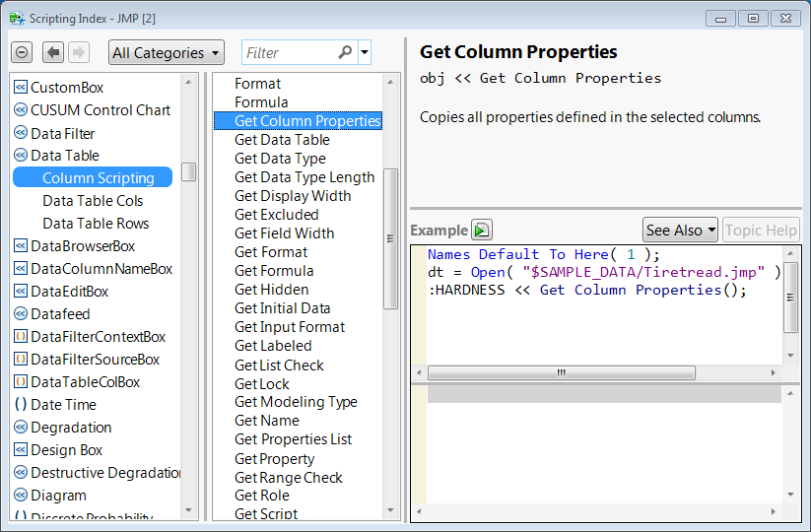Image resolution: width=811 pixels, height=532 pixels.
Task: Go back with the left arrow
Action: pos(54,52)
